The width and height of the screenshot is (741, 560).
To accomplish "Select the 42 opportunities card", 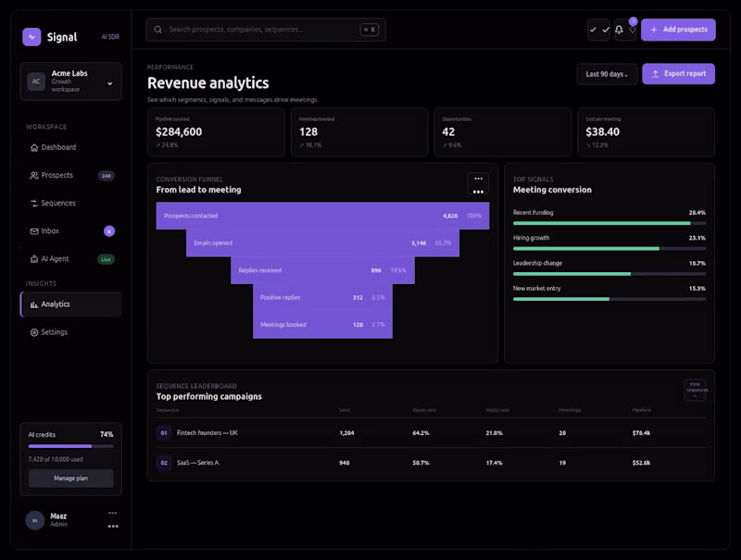I will pos(503,132).
